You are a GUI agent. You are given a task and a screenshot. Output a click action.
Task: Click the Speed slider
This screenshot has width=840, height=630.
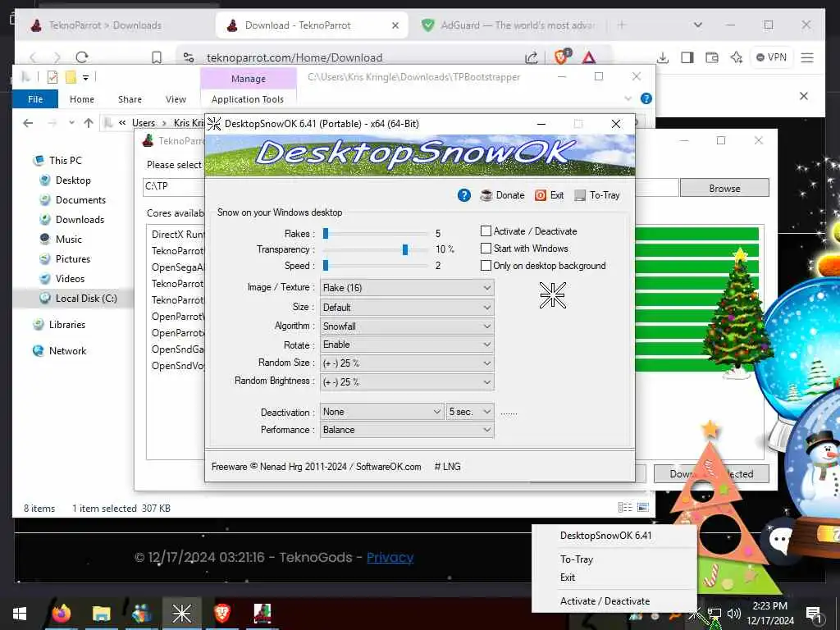coord(375,265)
